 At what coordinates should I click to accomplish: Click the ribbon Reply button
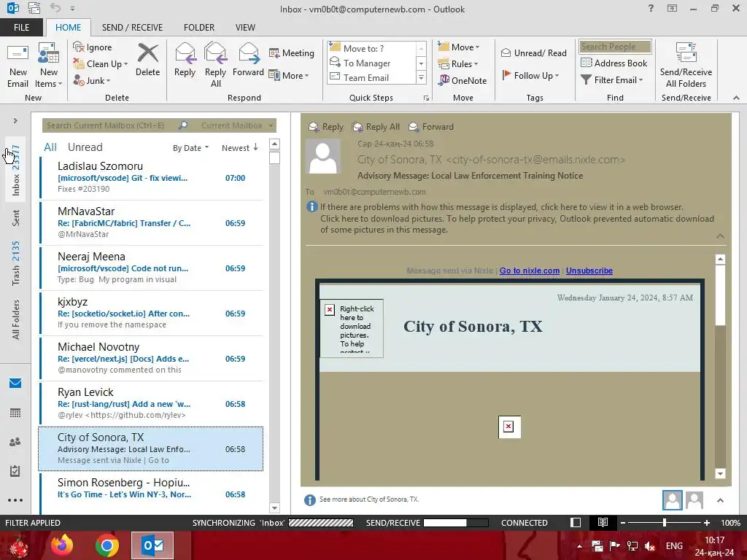coord(185,60)
